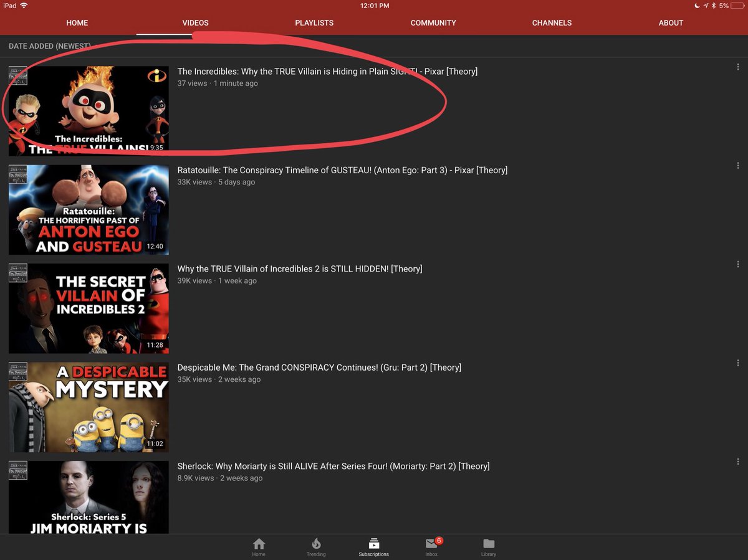Viewport: 748px width, 560px height.
Task: Tap '39K views · 1 week ago' text
Action: [217, 281]
